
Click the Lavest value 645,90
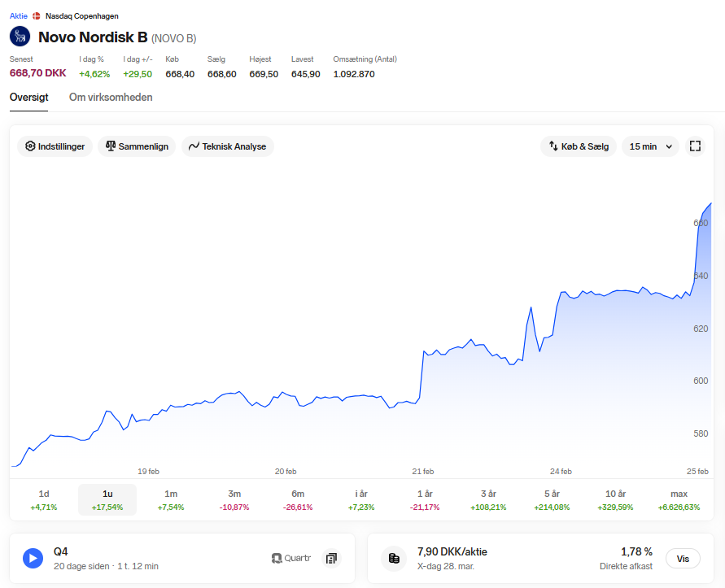306,74
